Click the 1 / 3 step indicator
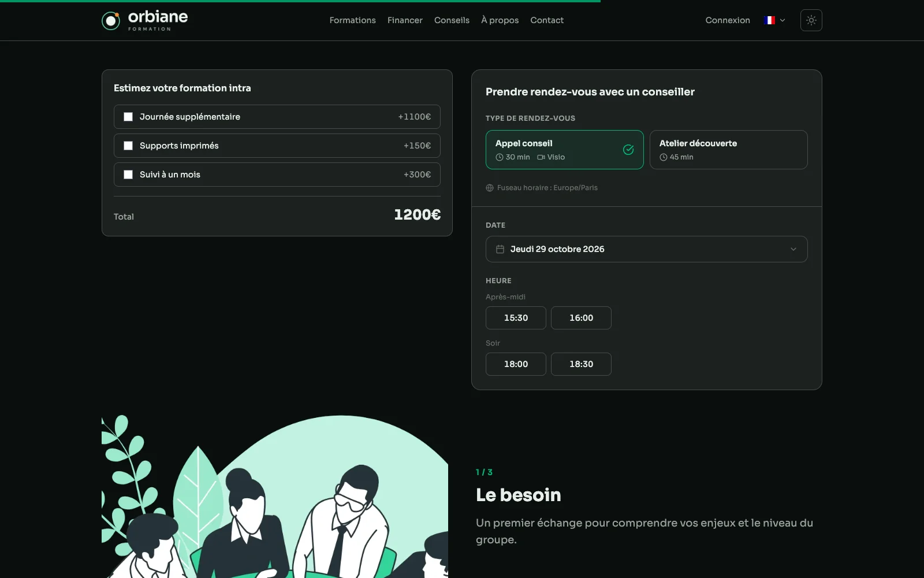 pos(484,472)
